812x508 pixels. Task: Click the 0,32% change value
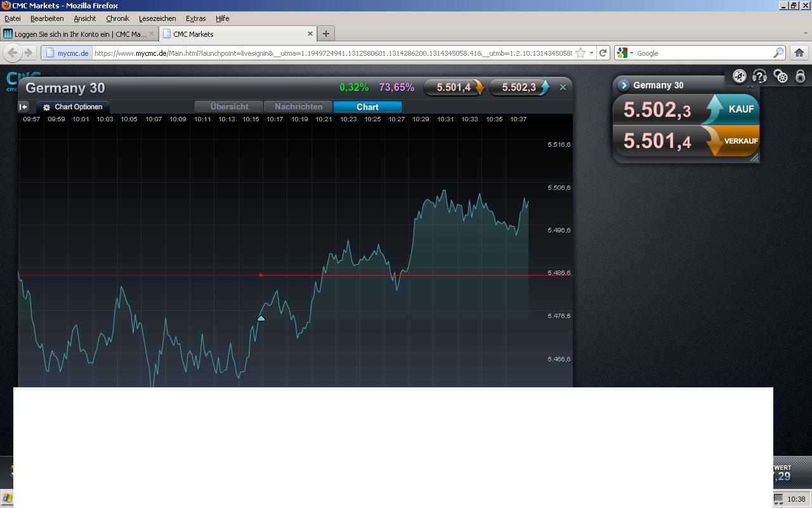(354, 88)
